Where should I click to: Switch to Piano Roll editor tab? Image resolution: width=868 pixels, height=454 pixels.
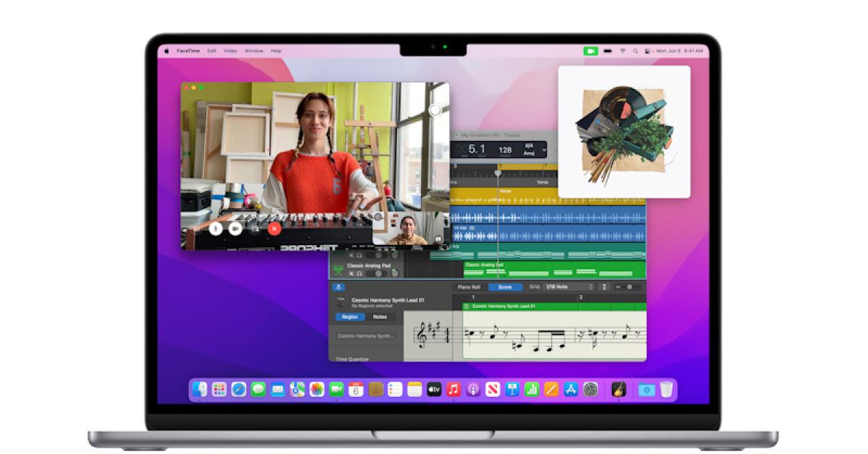pyautogui.click(x=469, y=287)
